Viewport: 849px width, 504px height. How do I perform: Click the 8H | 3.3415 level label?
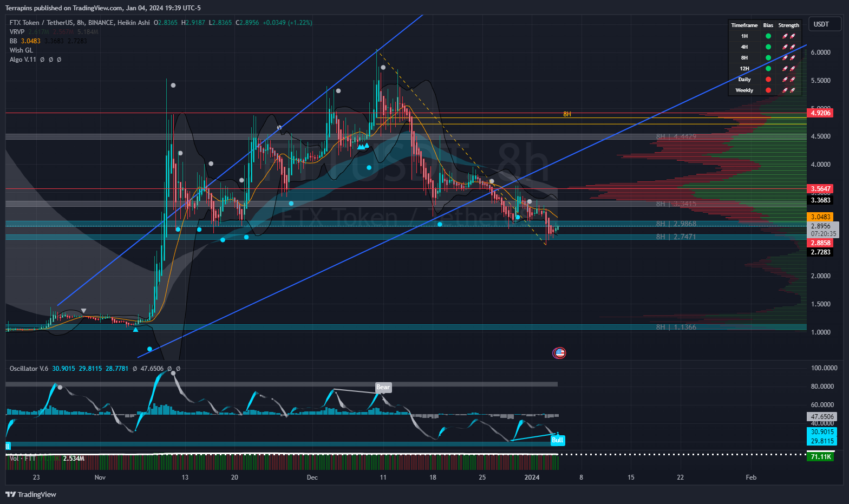[676, 204]
